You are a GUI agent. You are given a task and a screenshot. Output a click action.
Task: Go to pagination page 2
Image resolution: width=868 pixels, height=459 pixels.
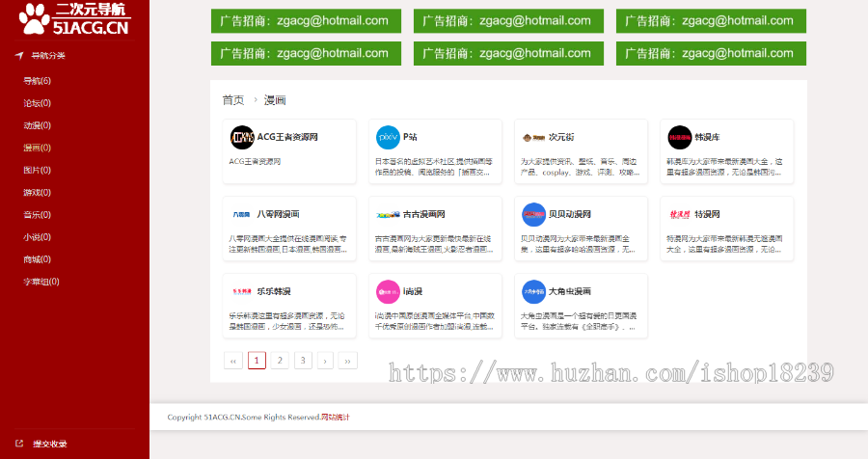pos(280,361)
